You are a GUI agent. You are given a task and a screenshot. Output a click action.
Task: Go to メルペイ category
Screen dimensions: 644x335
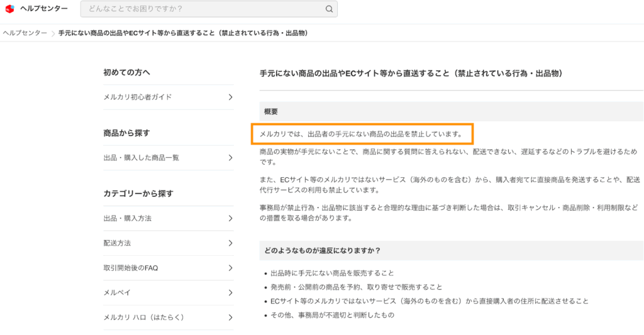(117, 292)
